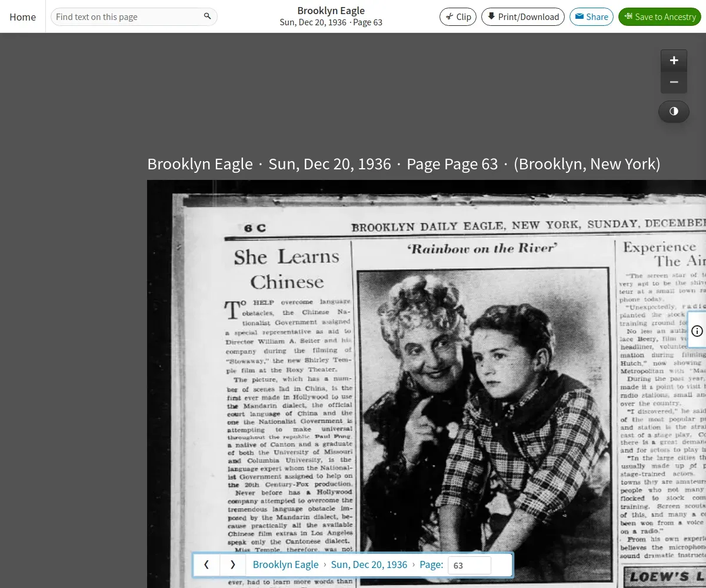
Task: Go to the Home link
Action: 23,16
